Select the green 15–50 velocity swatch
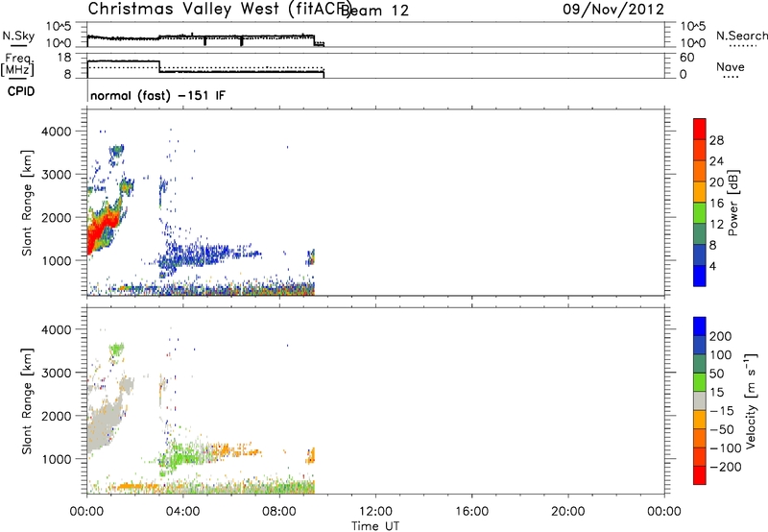 point(700,382)
